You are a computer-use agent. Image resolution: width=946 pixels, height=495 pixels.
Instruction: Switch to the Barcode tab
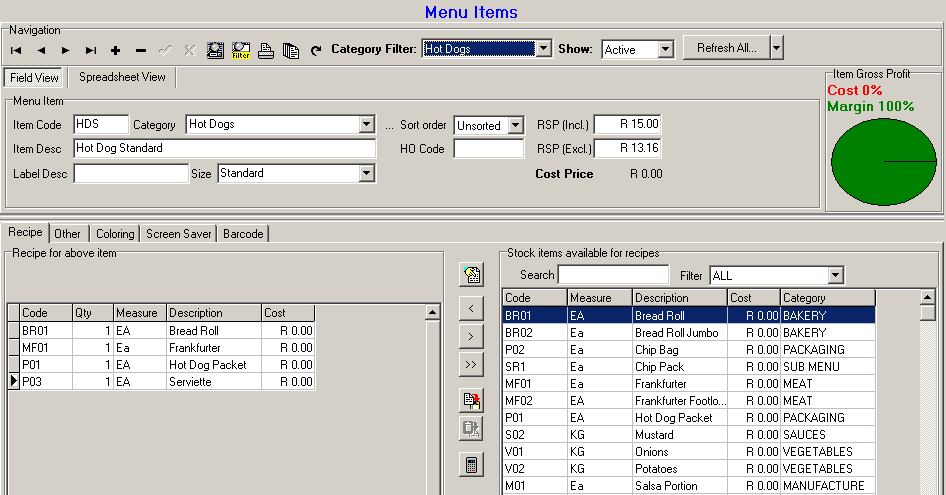coord(243,233)
